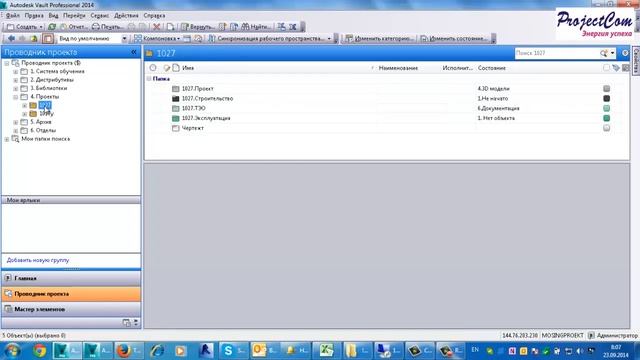Screen dimensions: 640x360
Task: Toggle the checkbox in column header right side
Action: tap(607, 68)
